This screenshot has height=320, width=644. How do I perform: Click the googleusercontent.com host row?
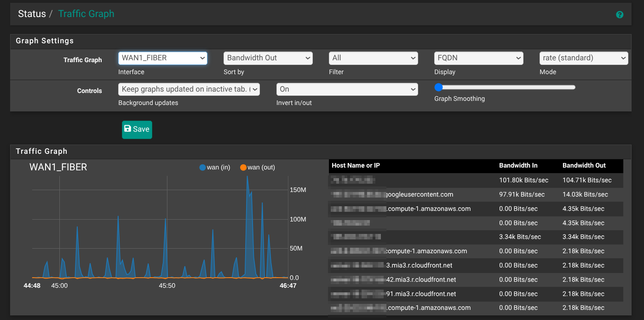click(476, 194)
